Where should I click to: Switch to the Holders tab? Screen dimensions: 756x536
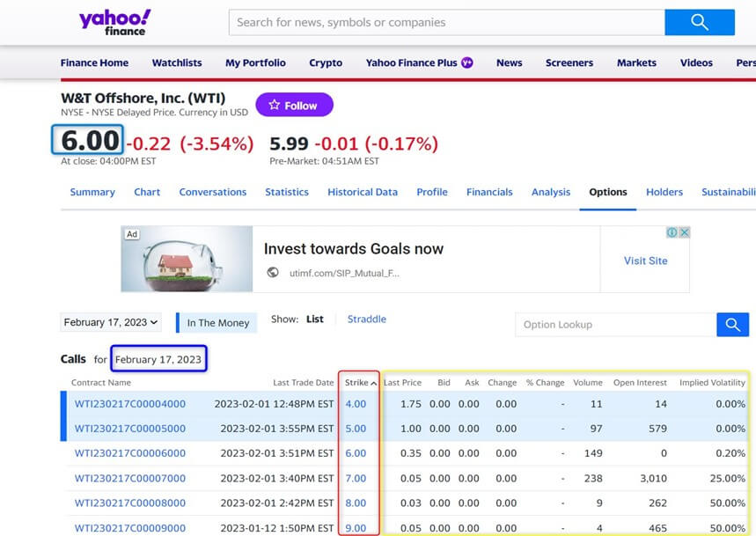coord(664,192)
